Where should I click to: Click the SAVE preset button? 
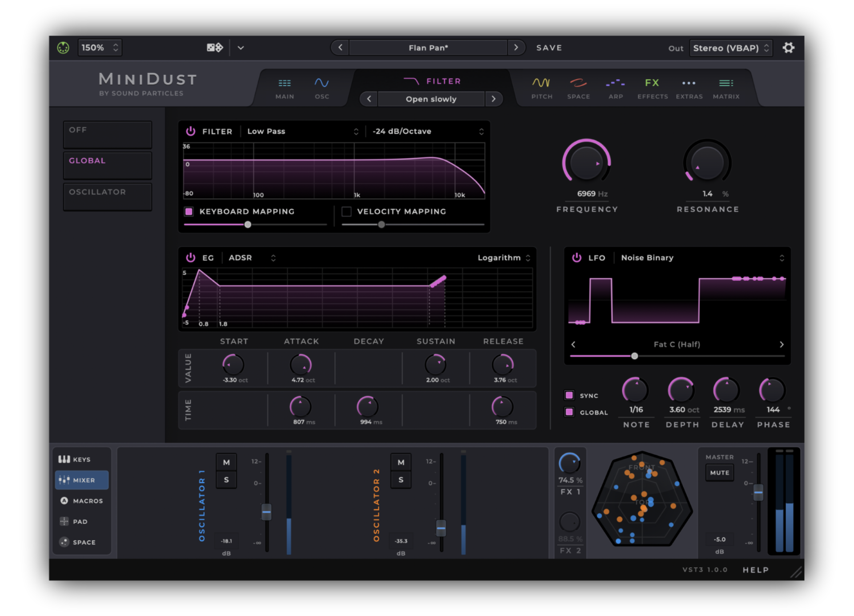(x=549, y=48)
